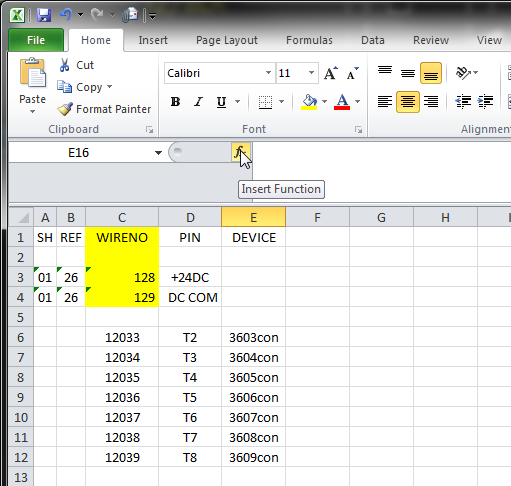Click the Cut scissors icon
Viewport: 511px width, 486px height.
coord(64,65)
